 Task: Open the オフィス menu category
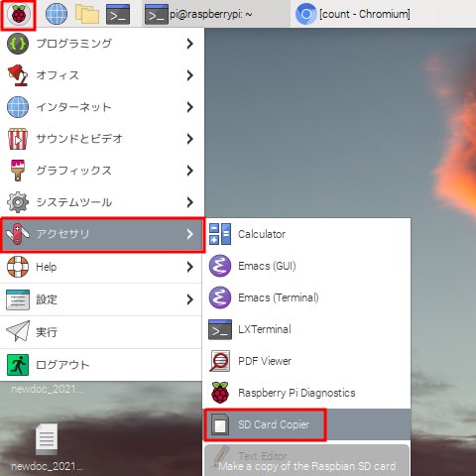[x=101, y=75]
